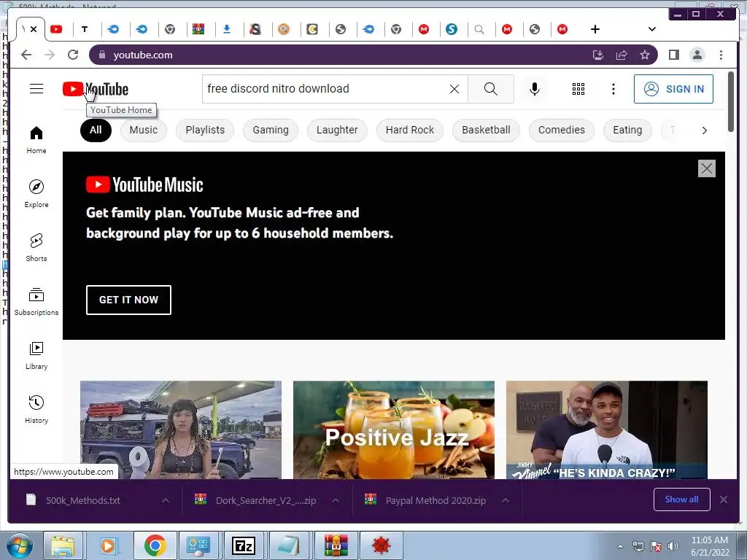
Task: Click Show all downloads
Action: pyautogui.click(x=682, y=499)
